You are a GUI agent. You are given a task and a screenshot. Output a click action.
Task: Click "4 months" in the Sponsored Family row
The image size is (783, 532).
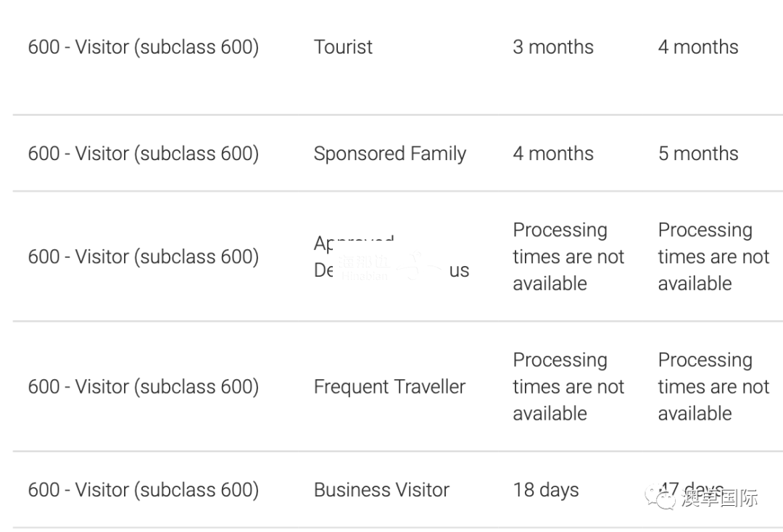tap(552, 154)
